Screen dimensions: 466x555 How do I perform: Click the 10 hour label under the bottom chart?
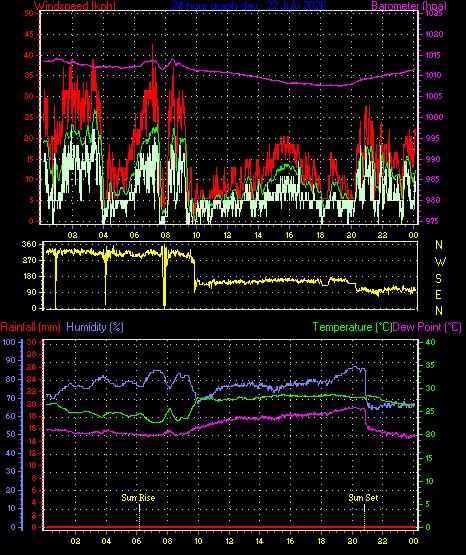[198, 541]
